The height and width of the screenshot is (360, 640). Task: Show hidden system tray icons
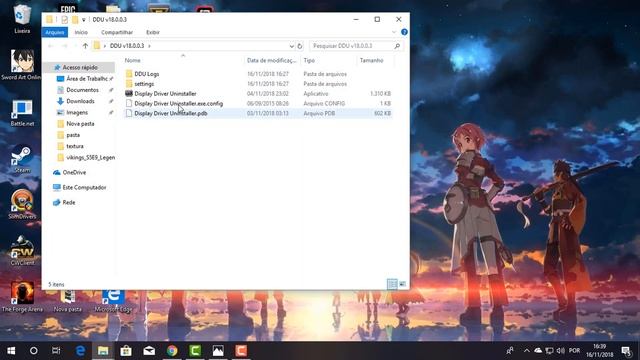(527, 351)
